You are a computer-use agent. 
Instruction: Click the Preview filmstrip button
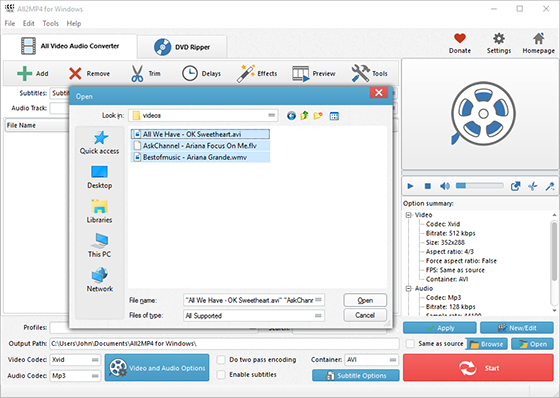pyautogui.click(x=314, y=74)
